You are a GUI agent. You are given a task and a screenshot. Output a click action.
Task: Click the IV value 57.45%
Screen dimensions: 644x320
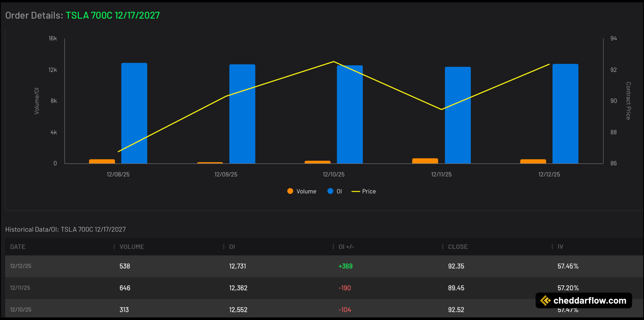pyautogui.click(x=568, y=266)
